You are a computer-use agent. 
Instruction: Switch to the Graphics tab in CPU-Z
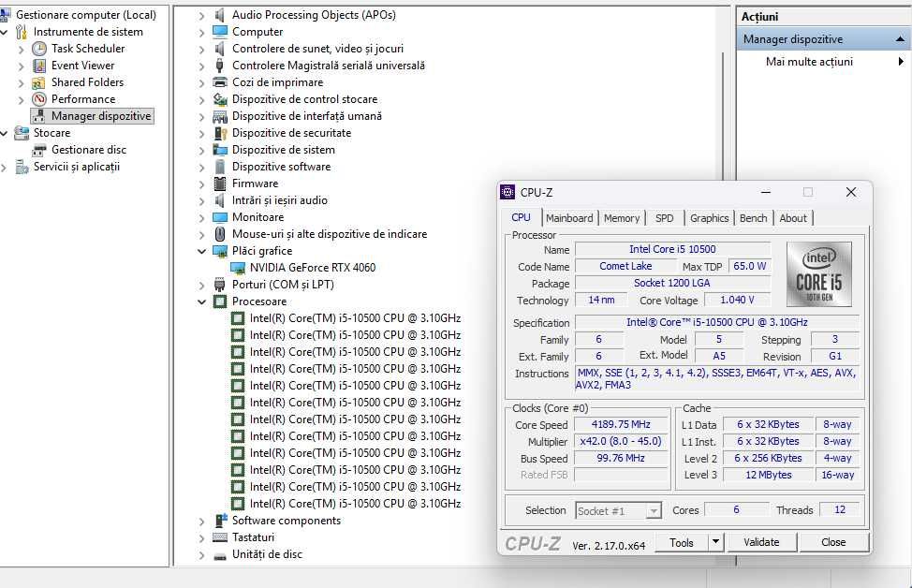[709, 218]
